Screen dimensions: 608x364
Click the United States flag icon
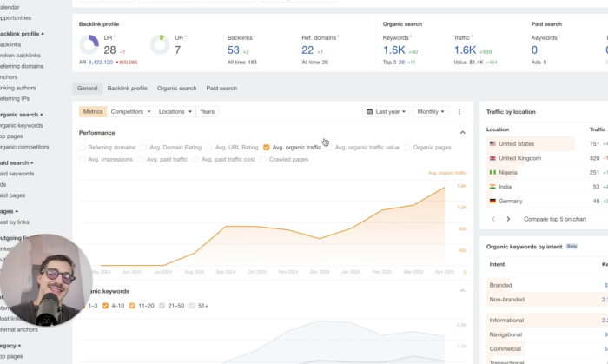(492, 144)
